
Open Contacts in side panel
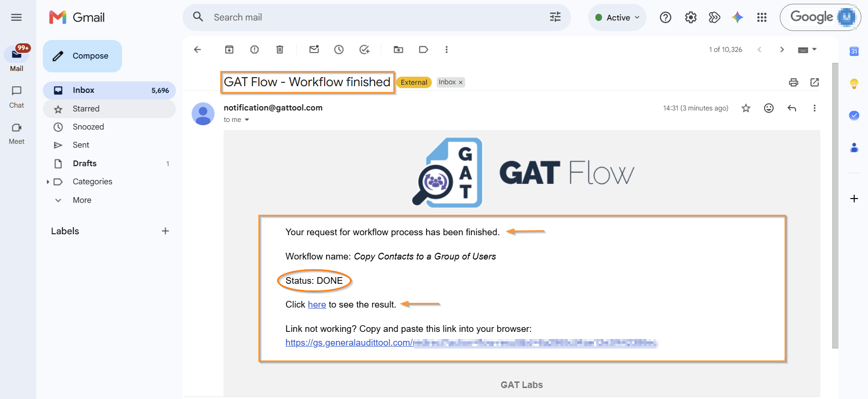click(x=854, y=148)
